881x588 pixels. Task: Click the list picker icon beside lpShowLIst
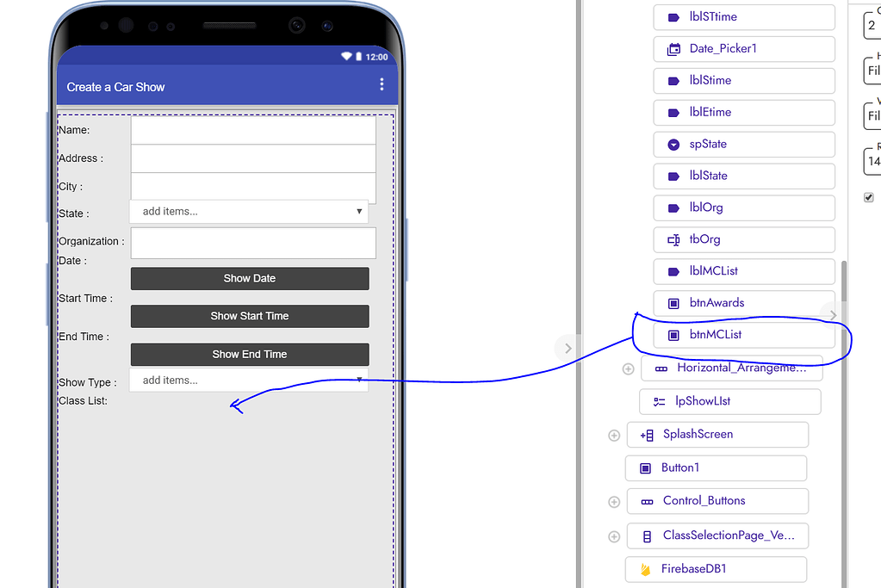click(x=659, y=402)
